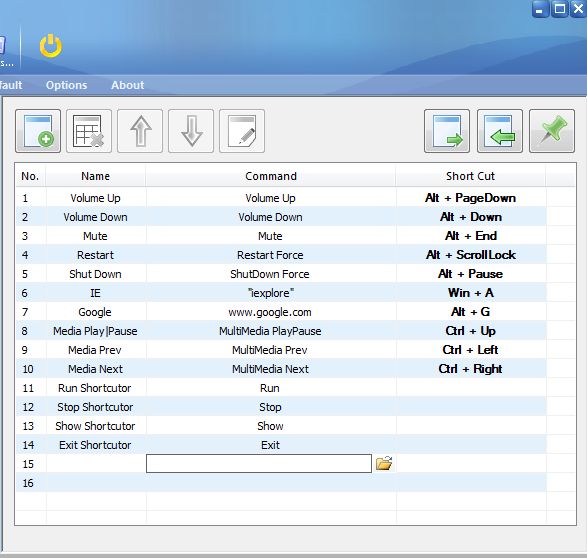Image resolution: width=587 pixels, height=558 pixels.
Task: Select the Run Shortcutor name cell
Action: [x=95, y=388]
